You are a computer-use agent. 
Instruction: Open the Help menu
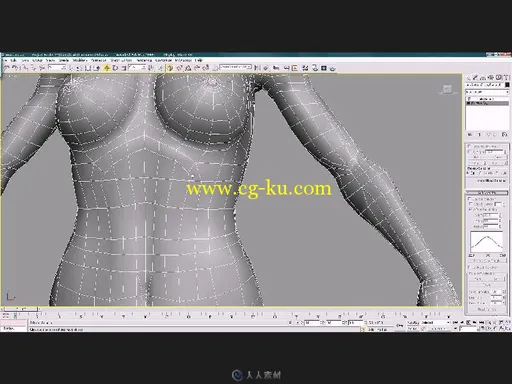pos(198,60)
